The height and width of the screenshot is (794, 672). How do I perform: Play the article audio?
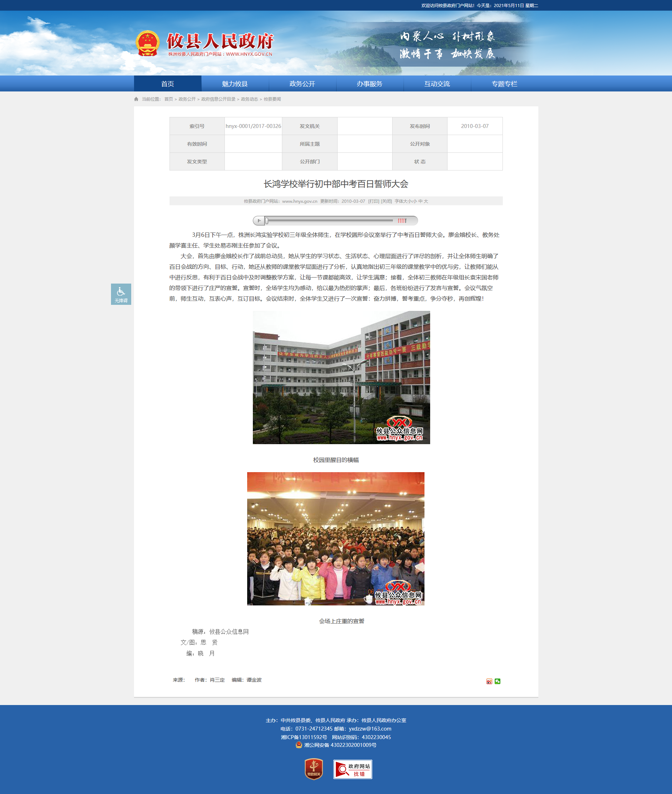click(259, 220)
